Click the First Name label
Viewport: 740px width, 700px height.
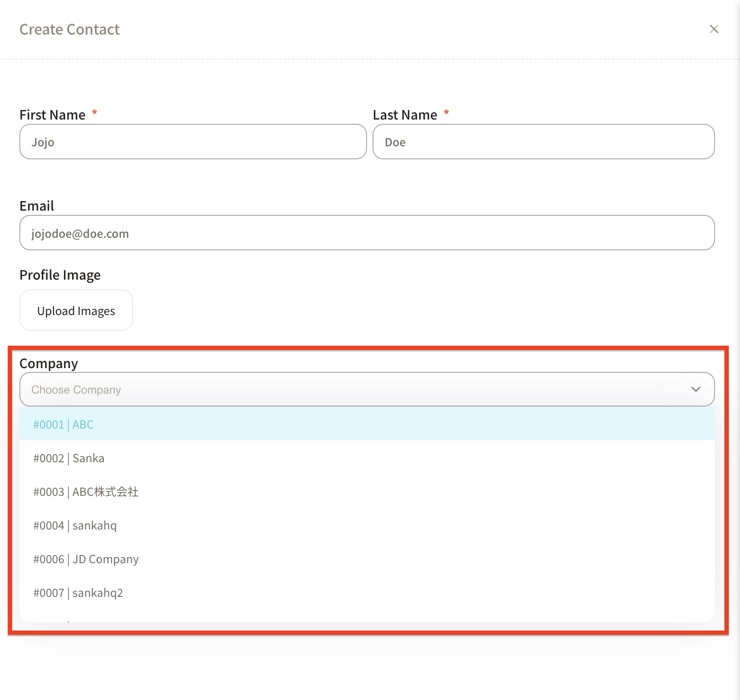[x=53, y=115]
